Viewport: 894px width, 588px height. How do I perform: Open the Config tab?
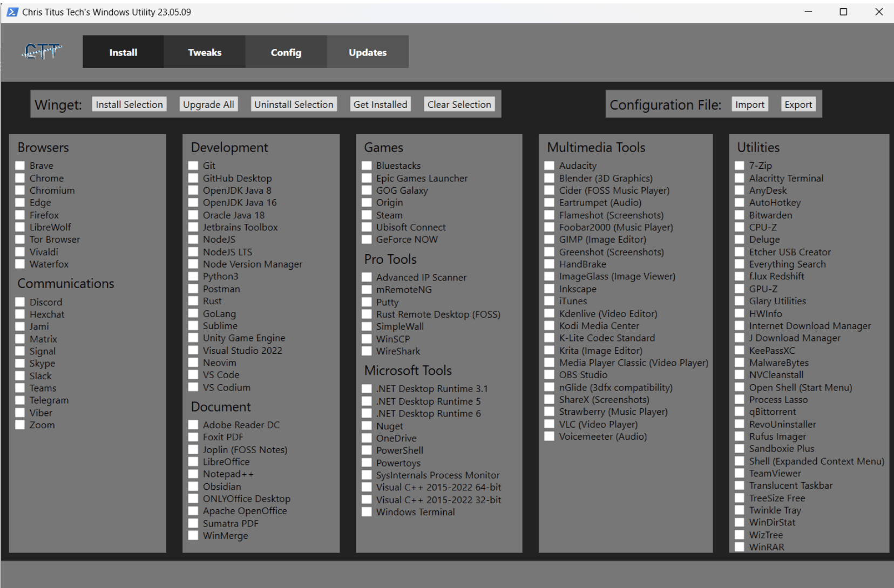tap(286, 52)
